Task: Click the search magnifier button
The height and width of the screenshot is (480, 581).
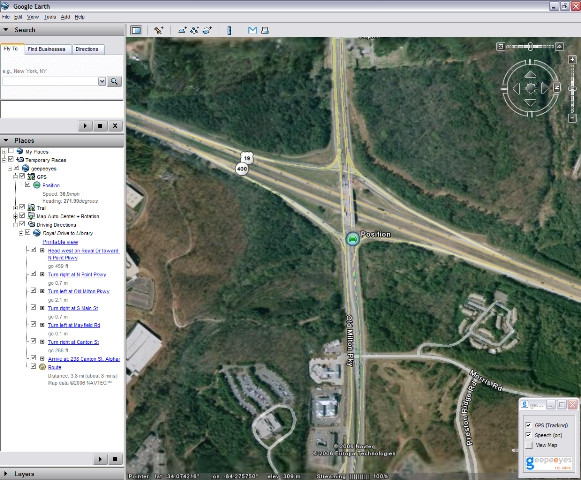Action: tap(114, 81)
